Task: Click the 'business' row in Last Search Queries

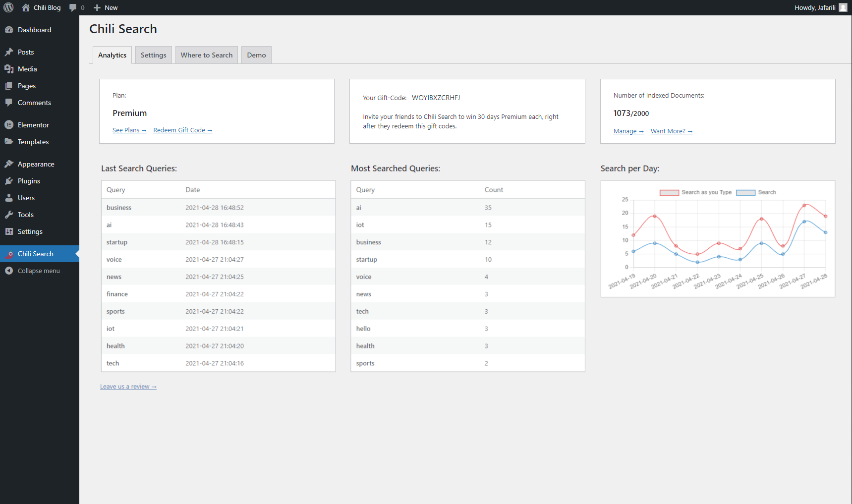Action: pos(219,208)
